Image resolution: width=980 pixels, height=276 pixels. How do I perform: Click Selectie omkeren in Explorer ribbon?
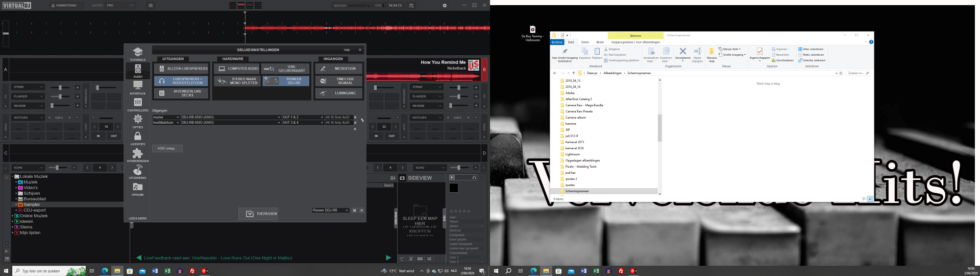point(812,60)
